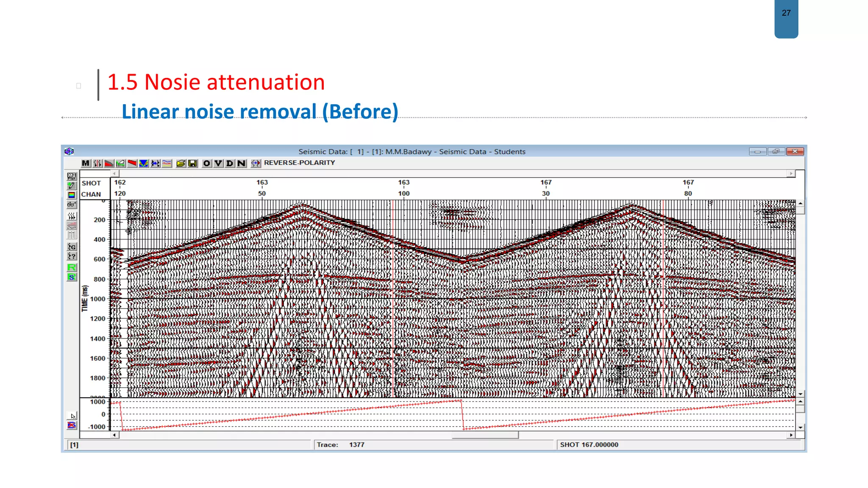The height and width of the screenshot is (488, 868).
Task: Click the glasses view icon
Action: click(72, 204)
